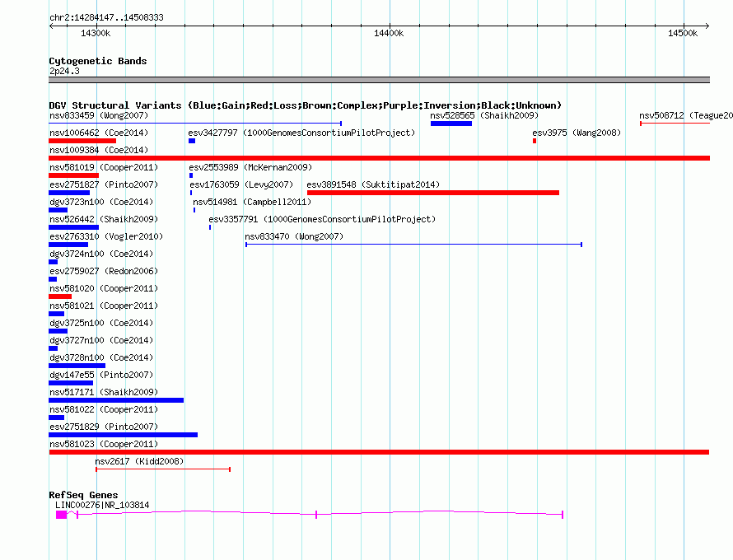The height and width of the screenshot is (560, 733).
Task: Click the DGV Structural Variants track title
Action: 306,105
